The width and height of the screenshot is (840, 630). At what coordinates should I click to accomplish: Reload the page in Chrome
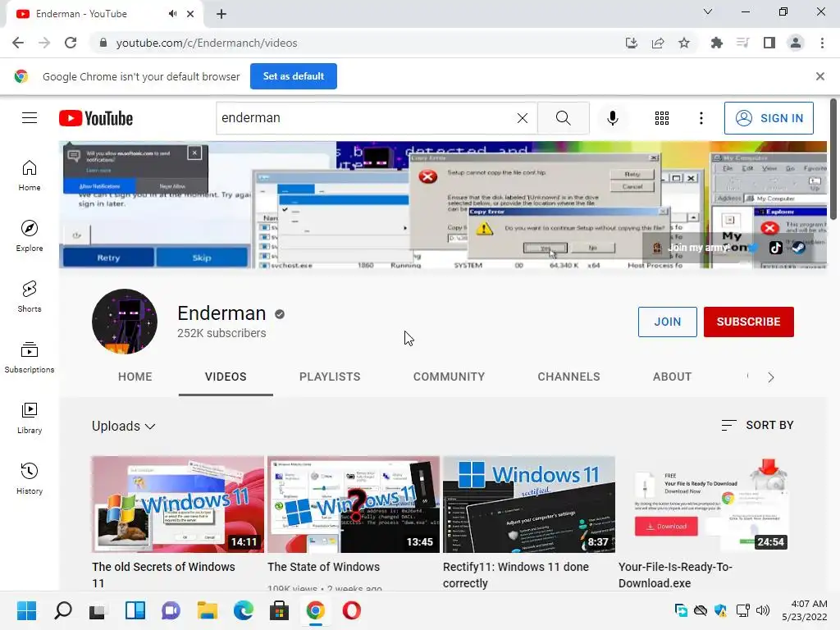pyautogui.click(x=71, y=43)
